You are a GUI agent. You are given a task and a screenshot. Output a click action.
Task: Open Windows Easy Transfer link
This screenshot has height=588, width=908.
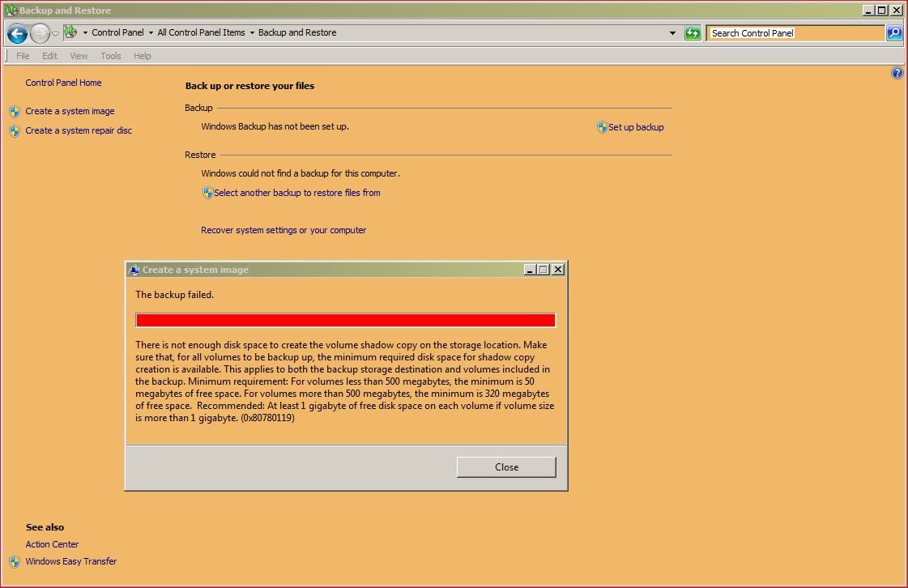(x=70, y=561)
